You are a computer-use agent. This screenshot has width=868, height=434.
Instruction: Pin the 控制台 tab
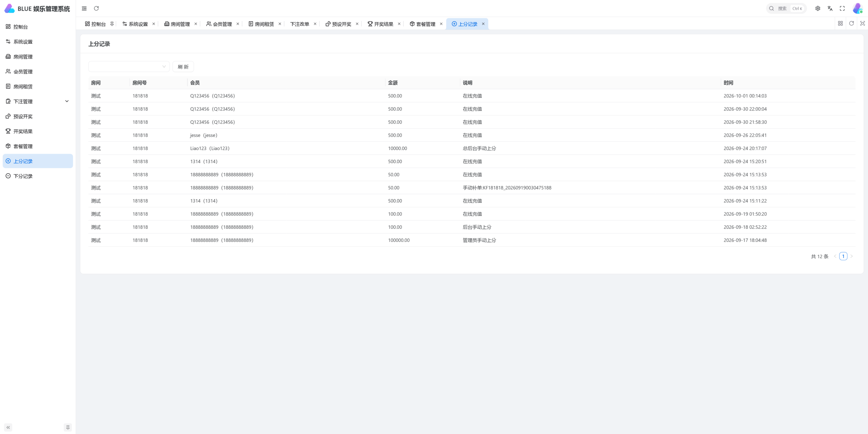pyautogui.click(x=112, y=24)
